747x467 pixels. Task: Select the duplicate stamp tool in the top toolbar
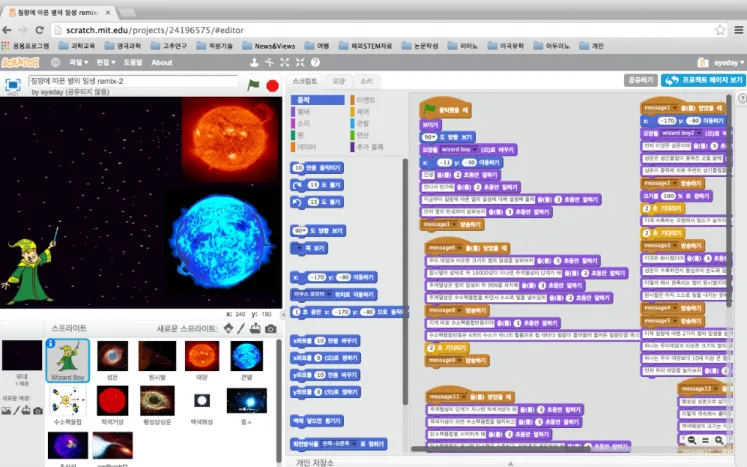(254, 62)
